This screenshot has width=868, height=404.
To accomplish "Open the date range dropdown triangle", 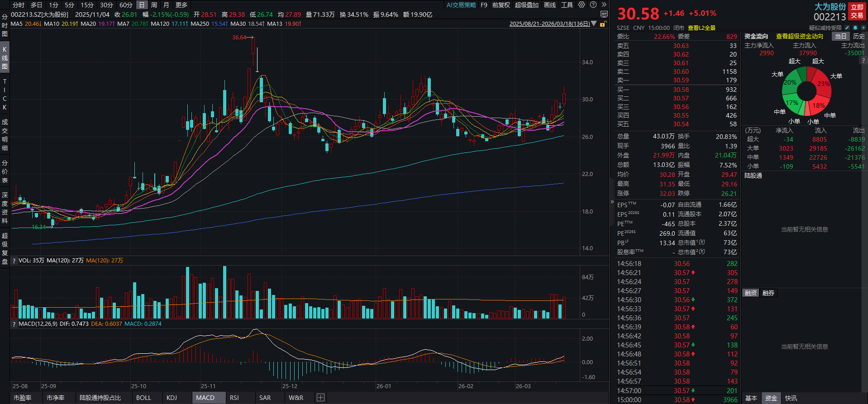I will (594, 24).
